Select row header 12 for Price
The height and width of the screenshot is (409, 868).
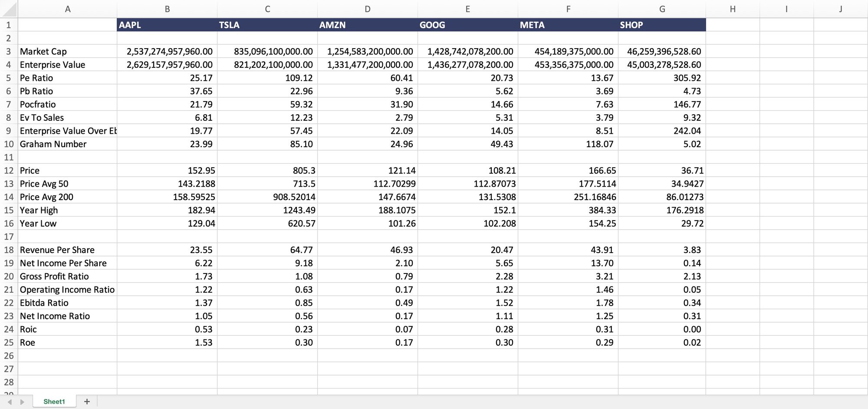click(9, 170)
